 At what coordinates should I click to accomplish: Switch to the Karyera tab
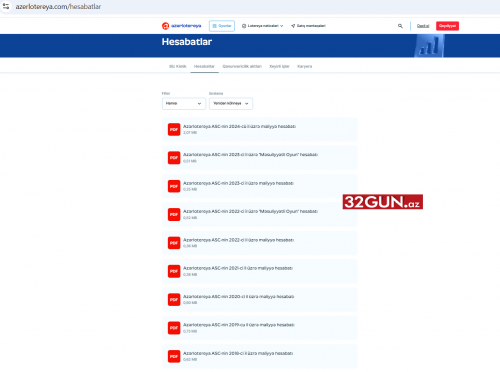[x=305, y=66]
